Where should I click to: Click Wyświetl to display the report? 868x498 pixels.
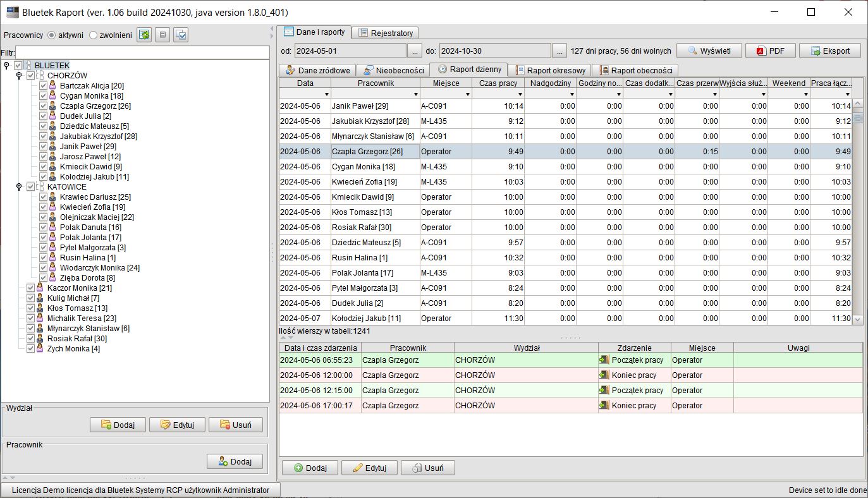[x=709, y=51]
